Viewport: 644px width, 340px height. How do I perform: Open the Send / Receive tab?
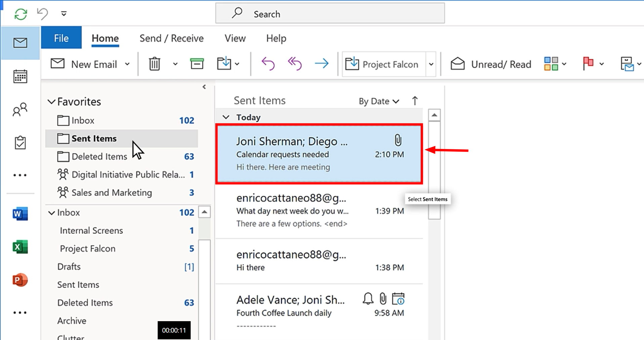pyautogui.click(x=171, y=38)
